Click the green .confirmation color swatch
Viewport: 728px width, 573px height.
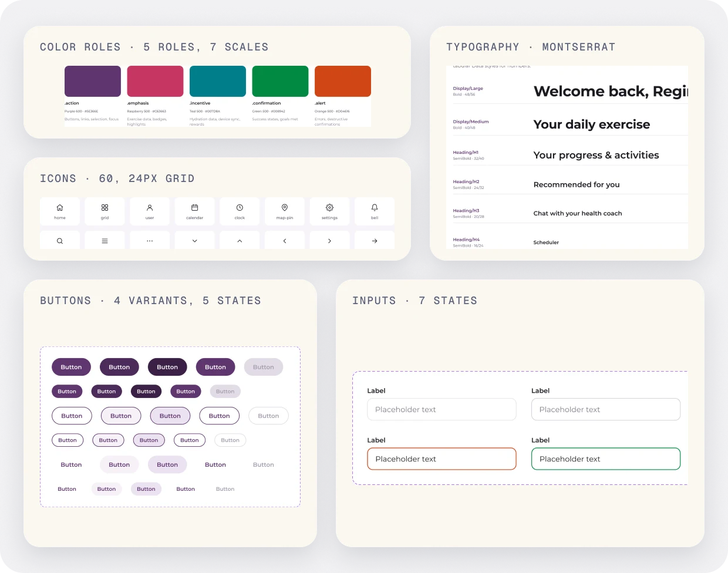[x=281, y=81]
